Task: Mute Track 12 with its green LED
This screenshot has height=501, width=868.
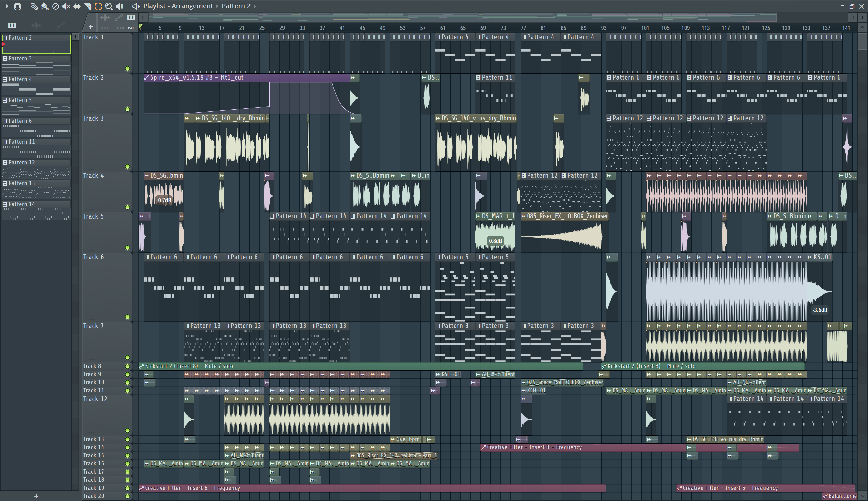Action: pyautogui.click(x=127, y=430)
